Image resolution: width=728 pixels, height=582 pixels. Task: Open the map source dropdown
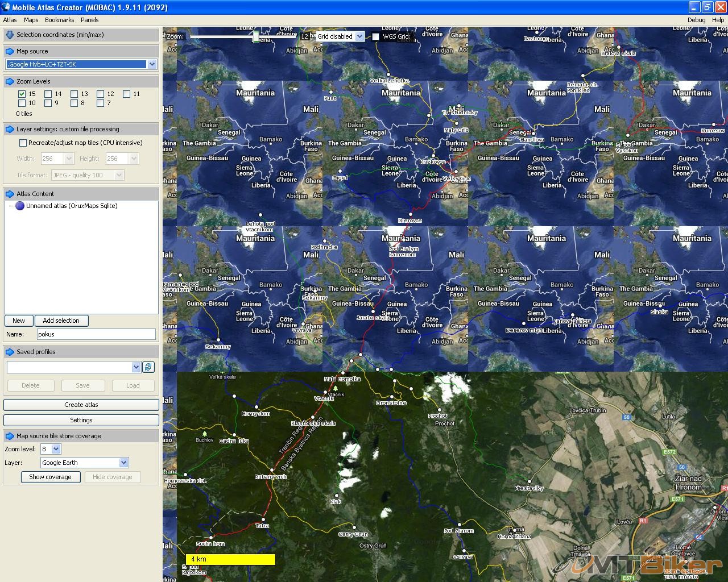152,64
